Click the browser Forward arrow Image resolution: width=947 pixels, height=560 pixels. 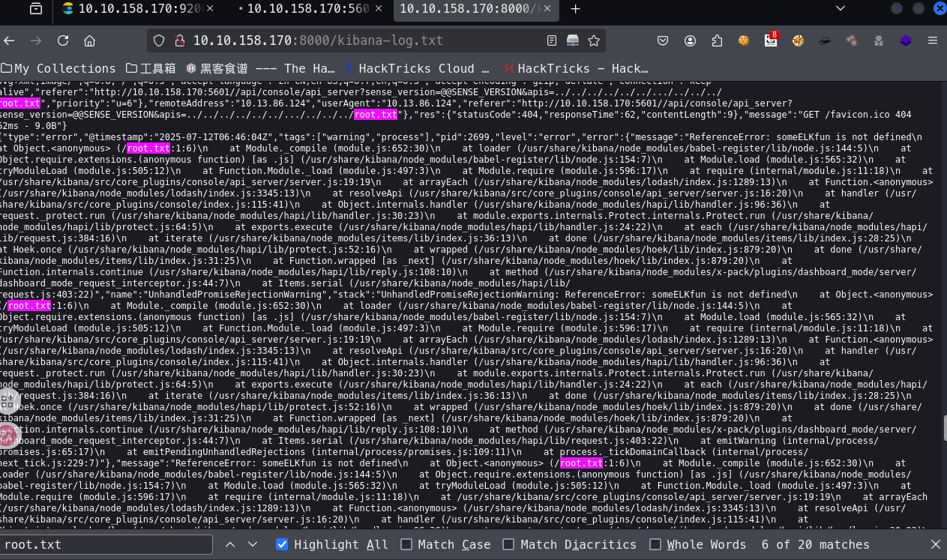[35, 40]
